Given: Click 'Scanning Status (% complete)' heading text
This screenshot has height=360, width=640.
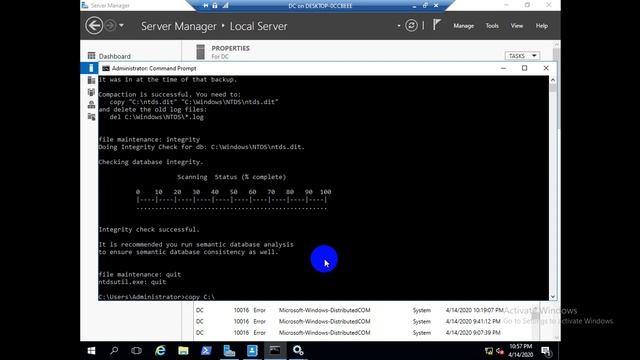Looking at the screenshot, I should click(231, 177).
